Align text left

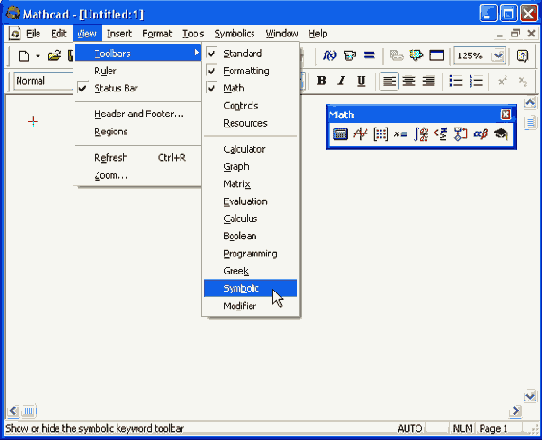[389, 81]
